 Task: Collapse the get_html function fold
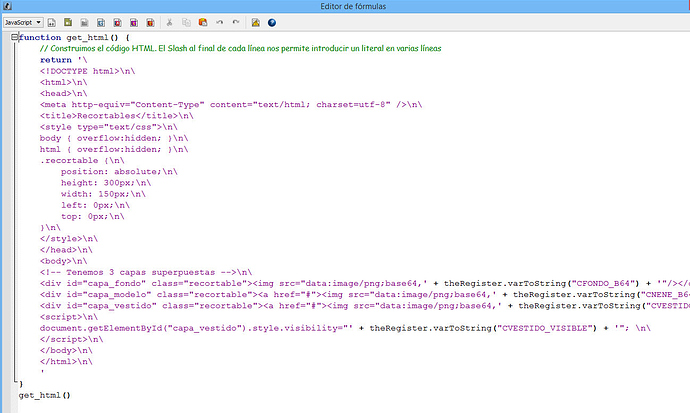pos(15,37)
